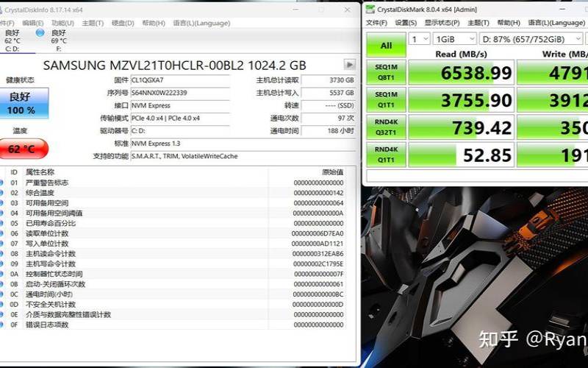This screenshot has width=588, height=368.
Task: Click power-on count value 97 次
Action: click(328, 118)
